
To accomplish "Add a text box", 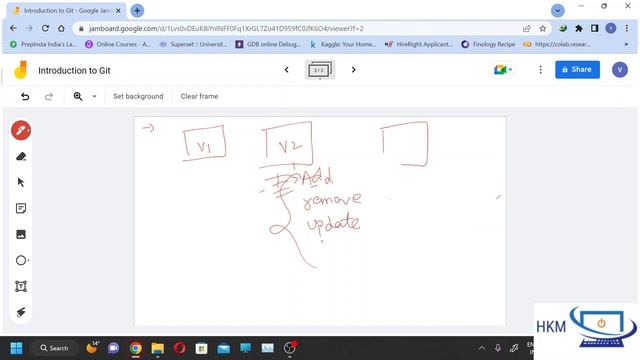I will [x=21, y=286].
